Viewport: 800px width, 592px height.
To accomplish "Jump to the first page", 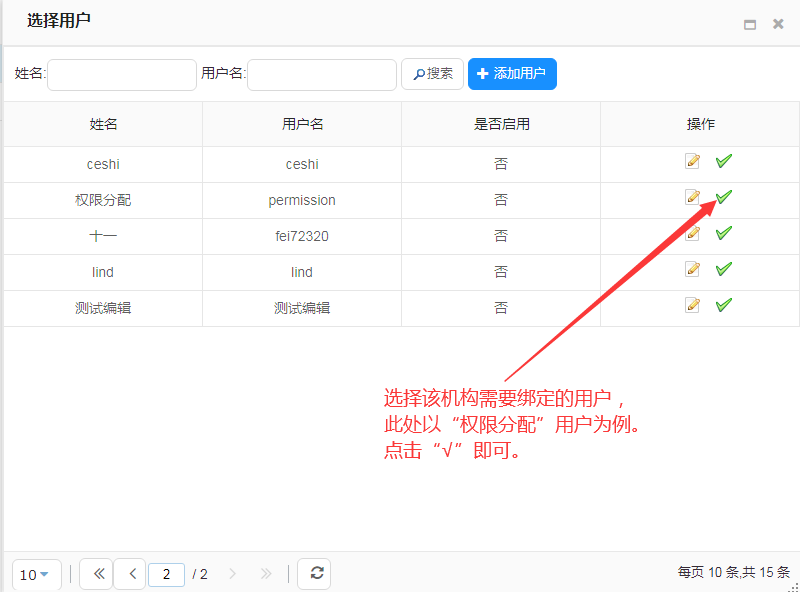I will [x=96, y=574].
